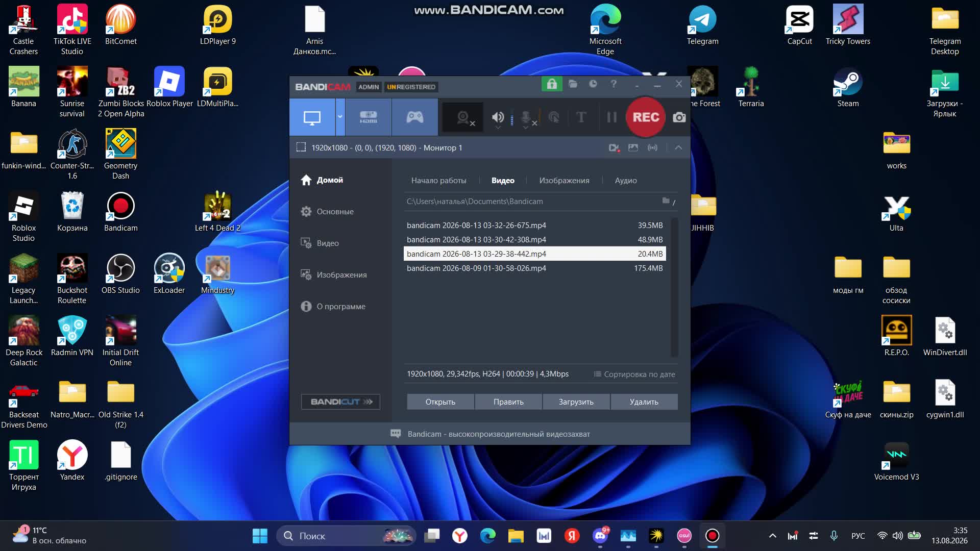Select the Steam desktop icon
The width and height of the screenshot is (980, 551).
tap(848, 88)
